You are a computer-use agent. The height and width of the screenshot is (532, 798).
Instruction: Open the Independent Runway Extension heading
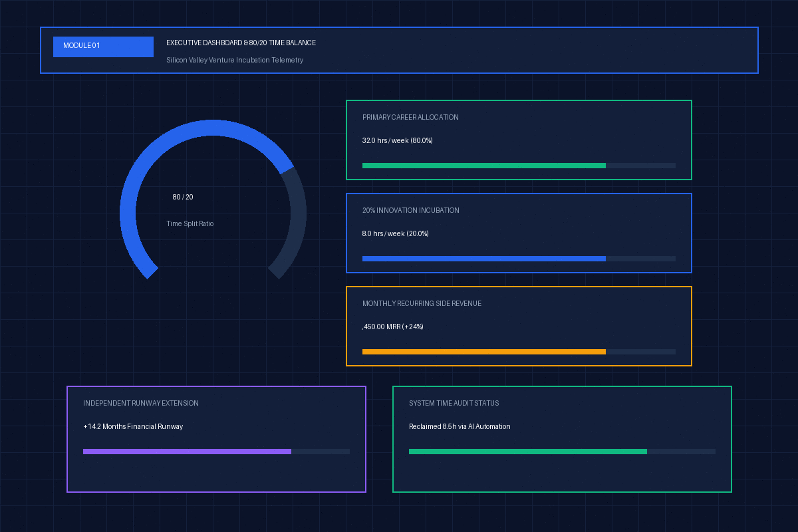[x=141, y=403]
